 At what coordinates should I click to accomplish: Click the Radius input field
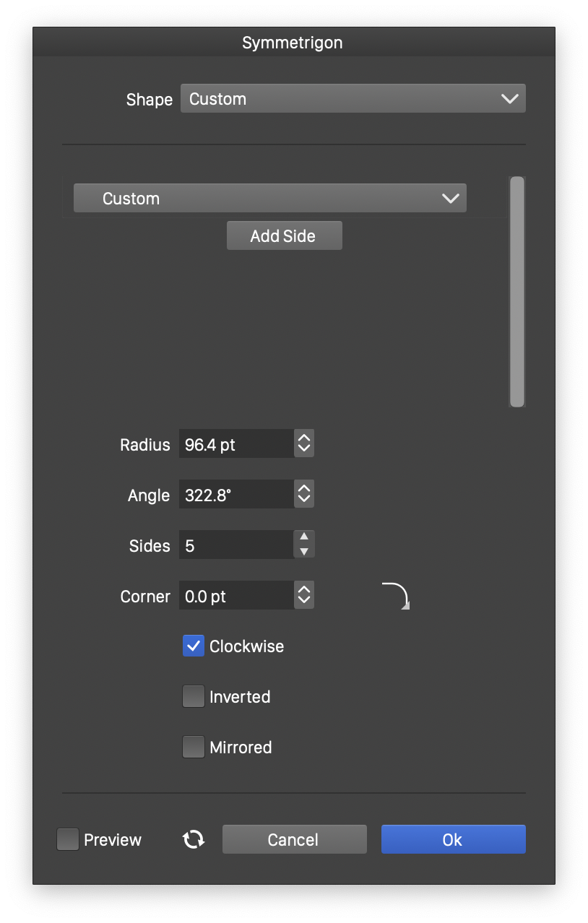(236, 444)
